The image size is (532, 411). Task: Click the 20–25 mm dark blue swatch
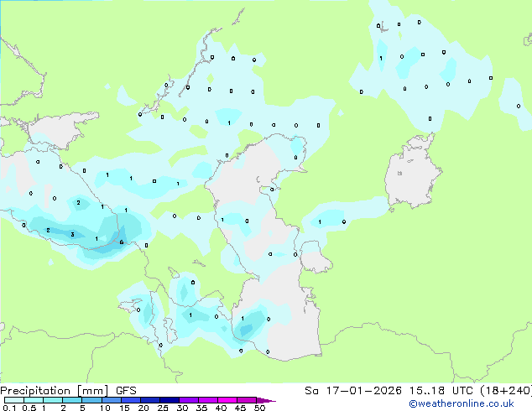click(x=149, y=400)
